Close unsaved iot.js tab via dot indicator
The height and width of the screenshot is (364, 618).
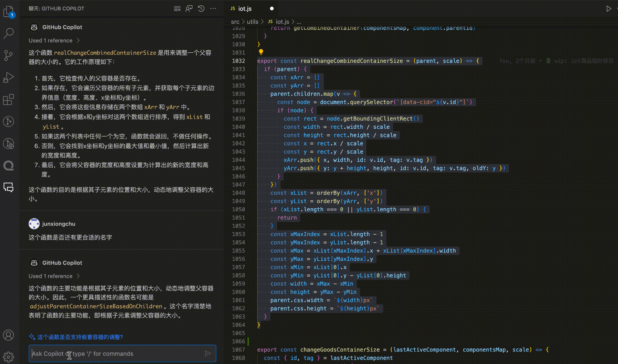272,9
